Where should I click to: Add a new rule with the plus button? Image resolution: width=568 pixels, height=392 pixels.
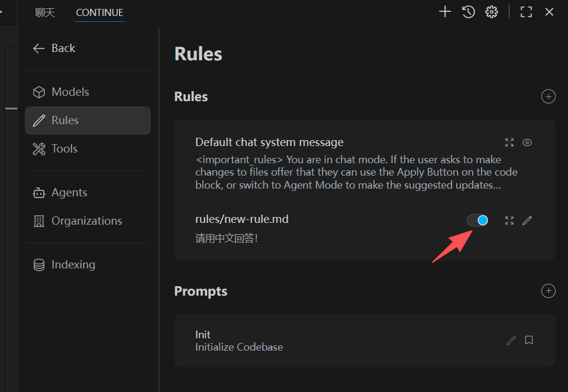pos(548,96)
